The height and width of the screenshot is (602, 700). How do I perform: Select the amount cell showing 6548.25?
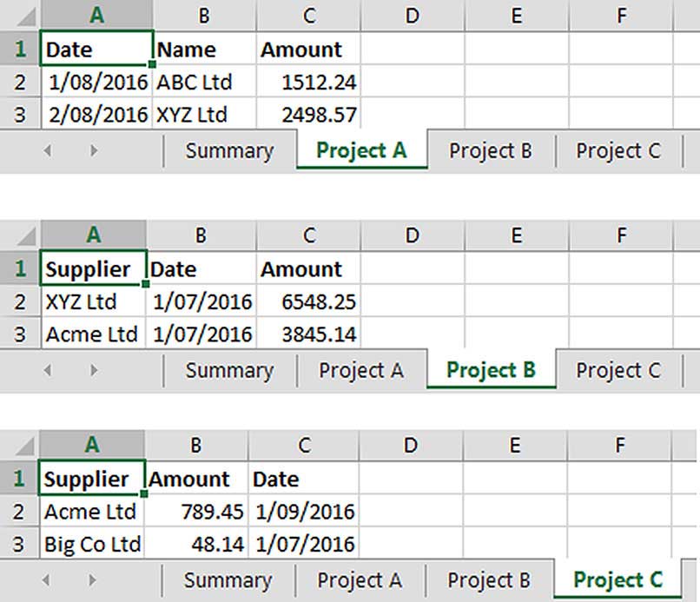(x=308, y=302)
